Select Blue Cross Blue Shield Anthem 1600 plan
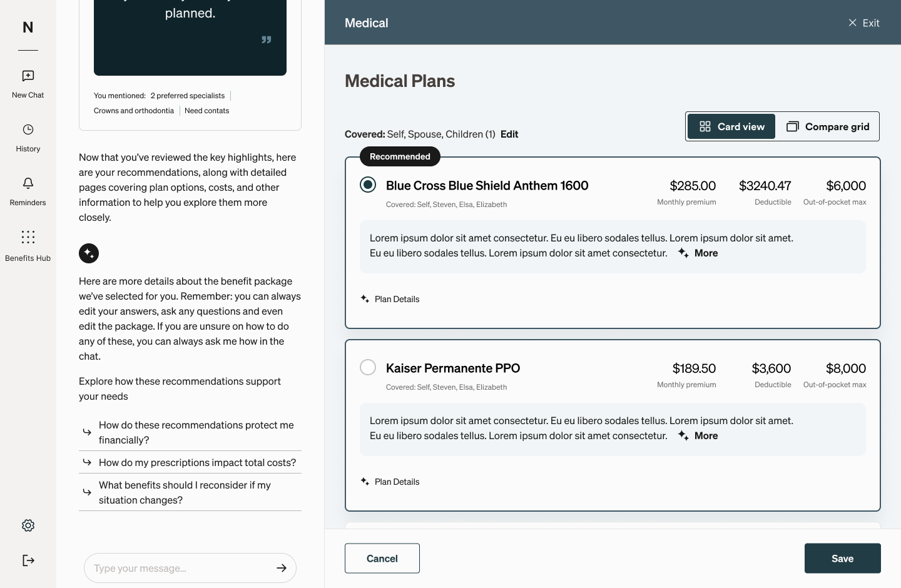 [x=368, y=185]
